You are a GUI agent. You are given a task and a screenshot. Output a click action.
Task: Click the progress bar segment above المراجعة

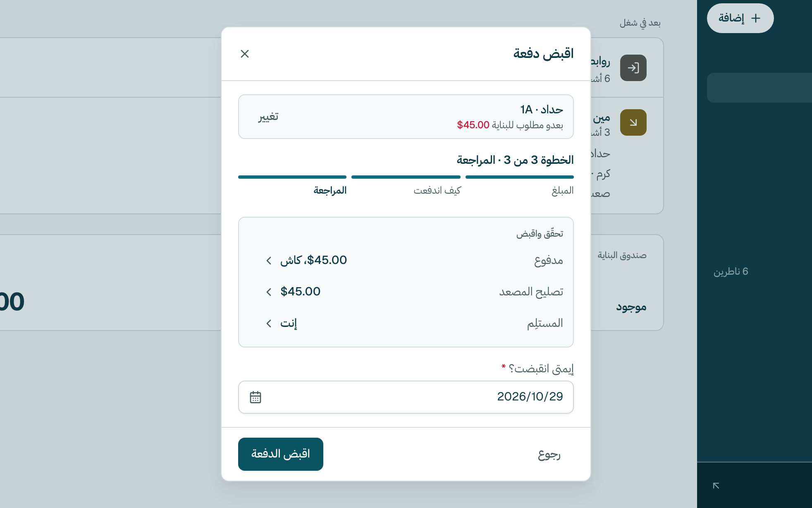click(x=292, y=177)
